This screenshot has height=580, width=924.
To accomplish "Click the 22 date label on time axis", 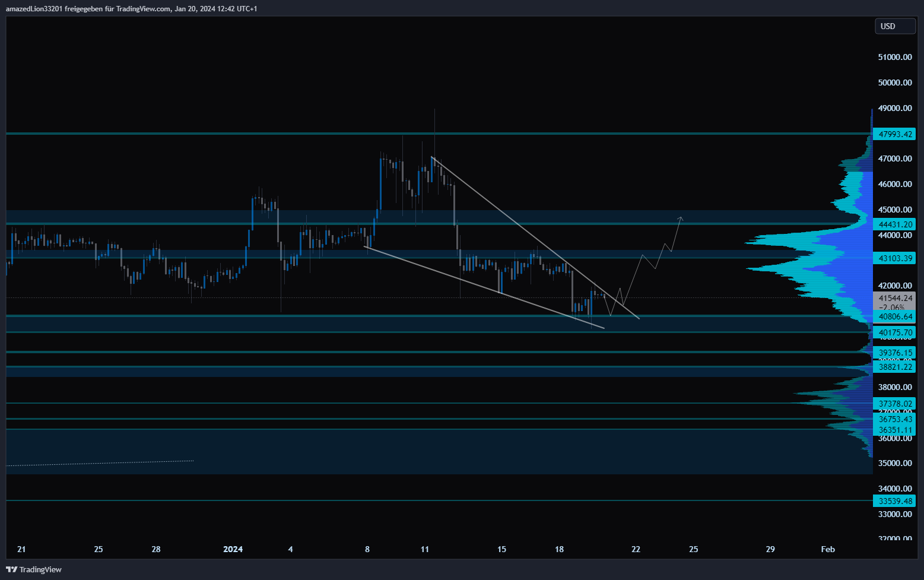I will (636, 549).
